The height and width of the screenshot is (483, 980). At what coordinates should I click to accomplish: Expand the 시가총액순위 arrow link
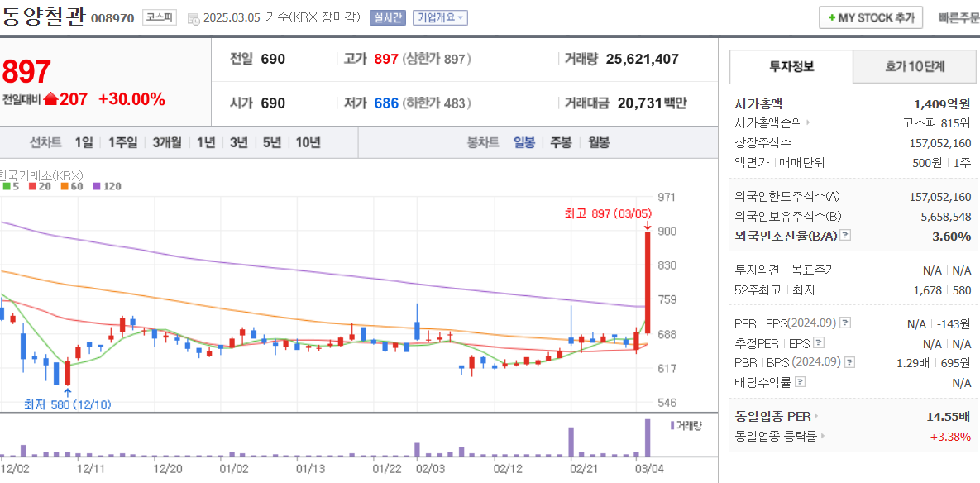808,123
